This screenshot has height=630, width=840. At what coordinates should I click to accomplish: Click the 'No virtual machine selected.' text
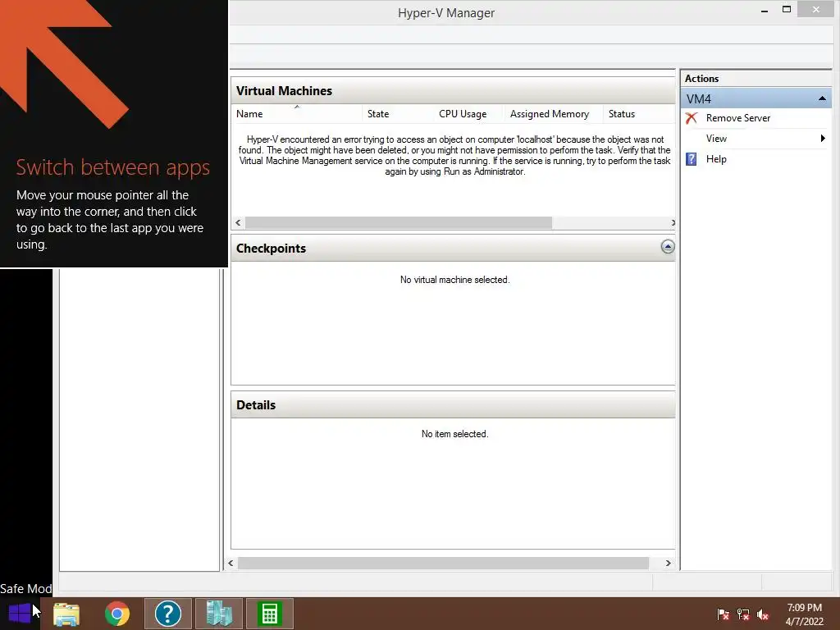click(454, 280)
